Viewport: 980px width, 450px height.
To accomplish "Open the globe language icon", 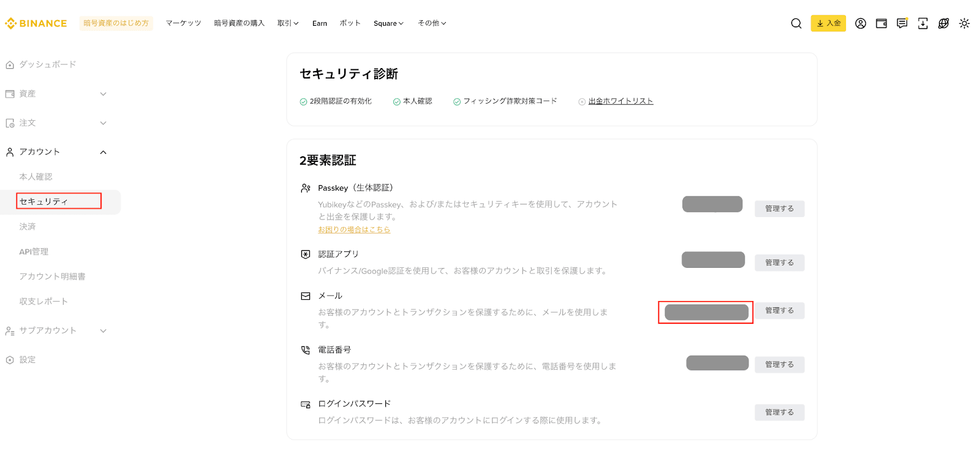I will [944, 23].
